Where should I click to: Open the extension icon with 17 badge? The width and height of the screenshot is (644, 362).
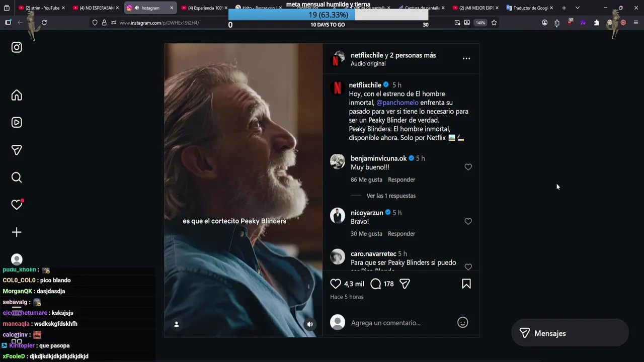pyautogui.click(x=570, y=22)
